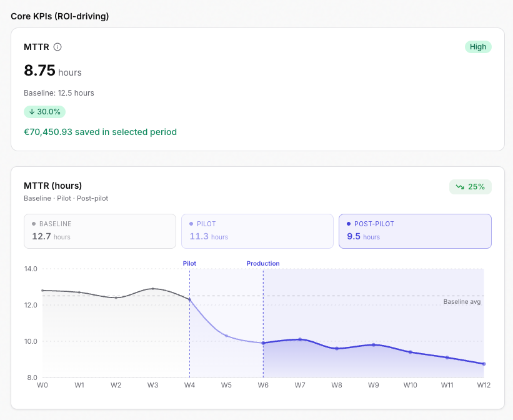Click the 12.0 y-axis label

click(x=31, y=305)
